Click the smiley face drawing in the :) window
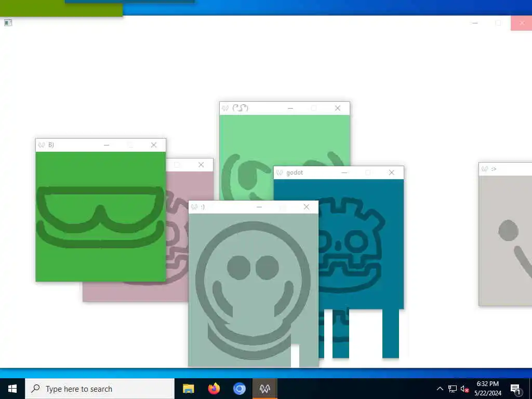The image size is (532, 399). [253, 290]
